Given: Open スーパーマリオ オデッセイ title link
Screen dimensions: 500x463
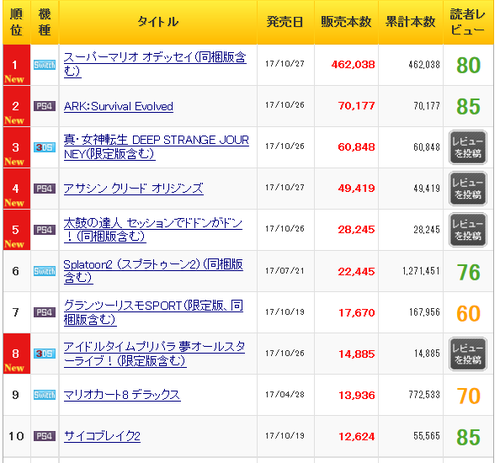Looking at the screenshot, I should [155, 64].
